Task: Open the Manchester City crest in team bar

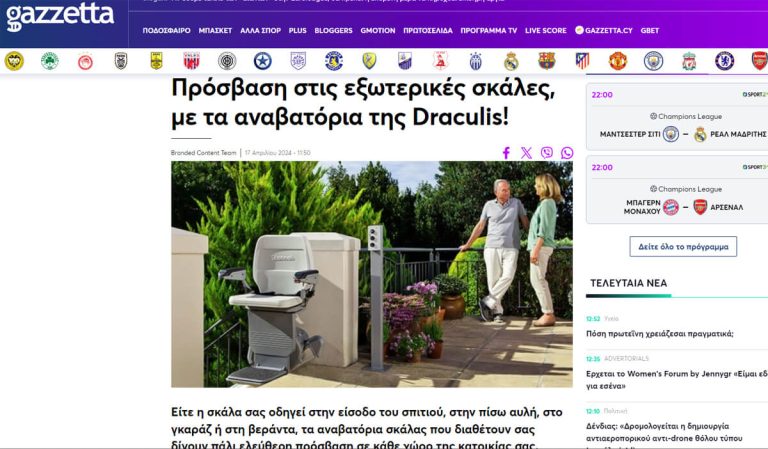Action: [x=653, y=61]
